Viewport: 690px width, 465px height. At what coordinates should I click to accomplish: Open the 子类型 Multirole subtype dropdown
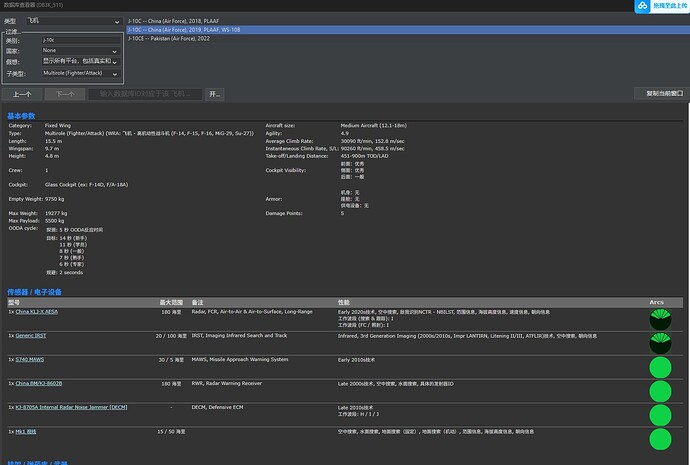[81, 73]
